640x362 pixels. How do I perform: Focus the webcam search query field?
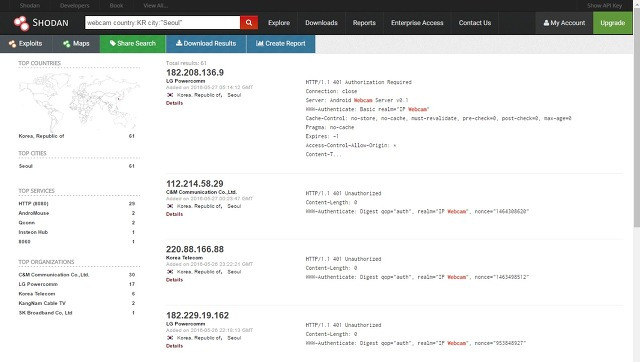(x=162, y=22)
